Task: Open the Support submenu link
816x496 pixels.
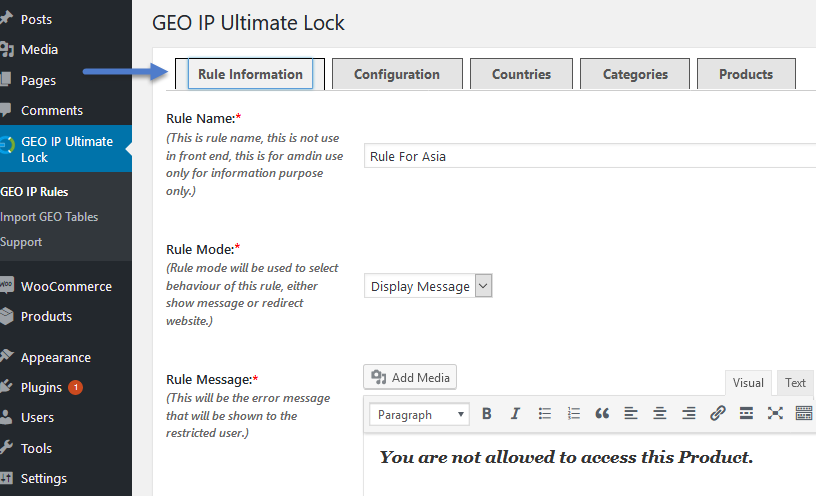Action: click(x=21, y=242)
